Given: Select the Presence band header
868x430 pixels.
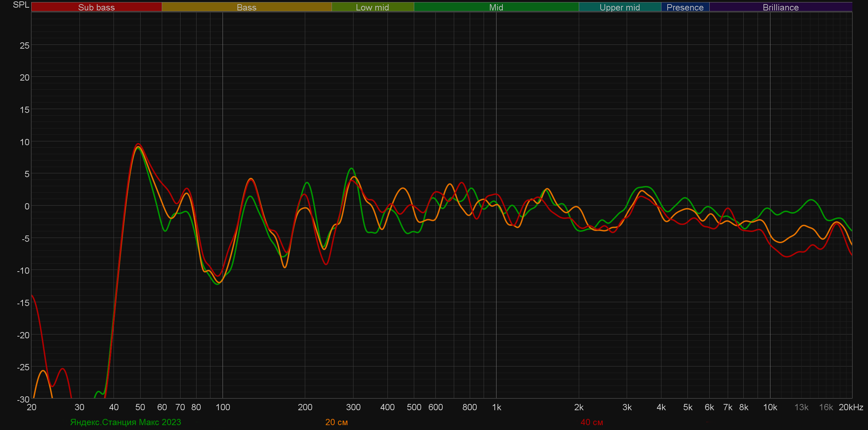Looking at the screenshot, I should 685,7.
